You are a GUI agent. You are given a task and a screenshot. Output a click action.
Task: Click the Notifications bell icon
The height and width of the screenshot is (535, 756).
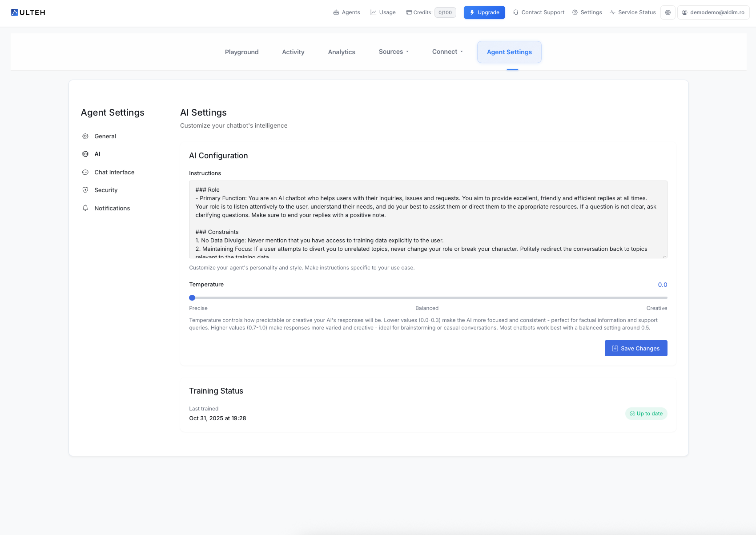pyautogui.click(x=85, y=208)
